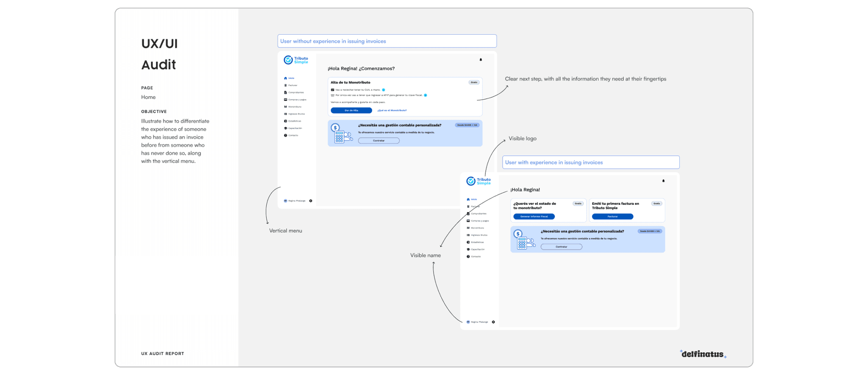Image resolution: width=868 pixels, height=375 pixels.
Task: Select Inicio in the ¿Comenzamos? mockup sidebar
Action: (289, 78)
